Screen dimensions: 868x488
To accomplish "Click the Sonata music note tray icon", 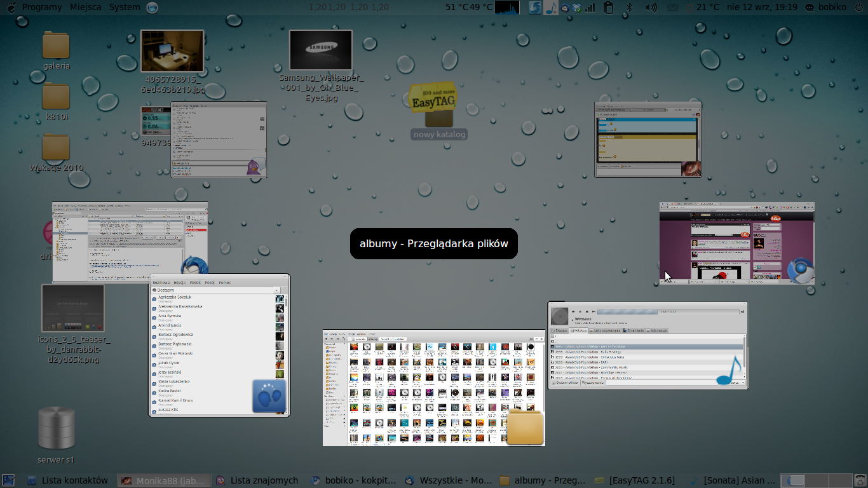I will (551, 8).
